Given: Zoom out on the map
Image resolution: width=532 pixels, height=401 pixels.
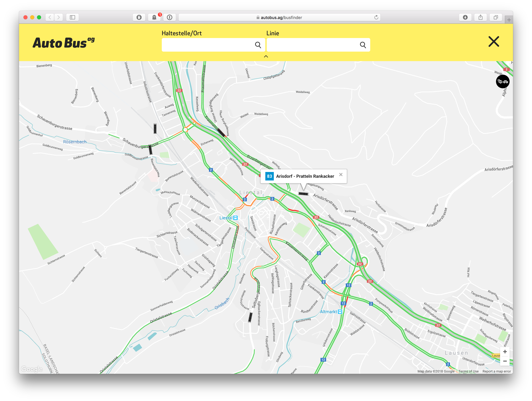Looking at the screenshot, I should [x=505, y=361].
